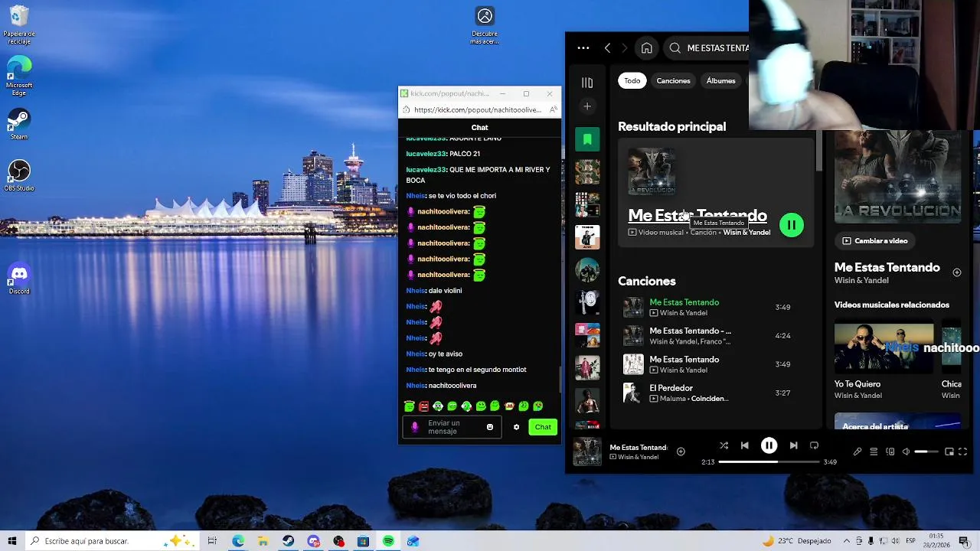This screenshot has height=551, width=980.
Task: Open Acerca del artista card
Action: click(x=897, y=422)
